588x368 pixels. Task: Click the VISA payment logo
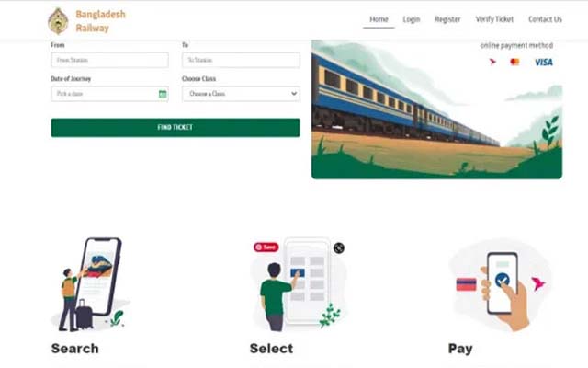click(x=543, y=62)
